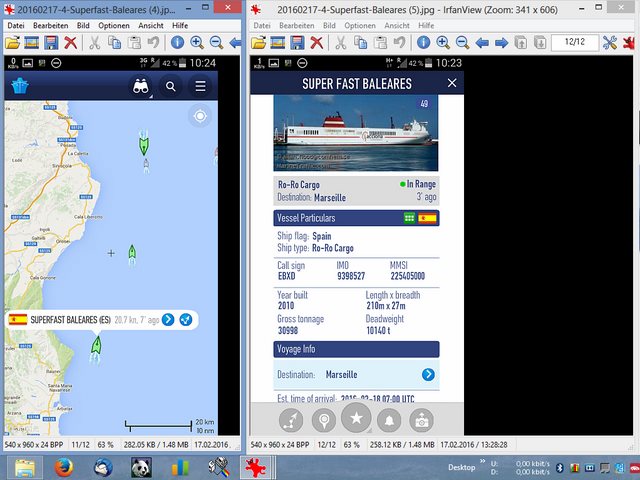Image resolution: width=640 pixels, height=480 pixels.
Task: Go to next image with right arrow
Action: (x=502, y=42)
